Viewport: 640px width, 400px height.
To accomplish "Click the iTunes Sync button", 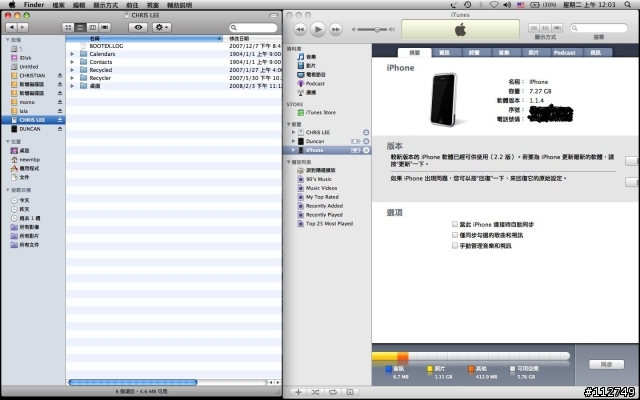I will coord(607,364).
